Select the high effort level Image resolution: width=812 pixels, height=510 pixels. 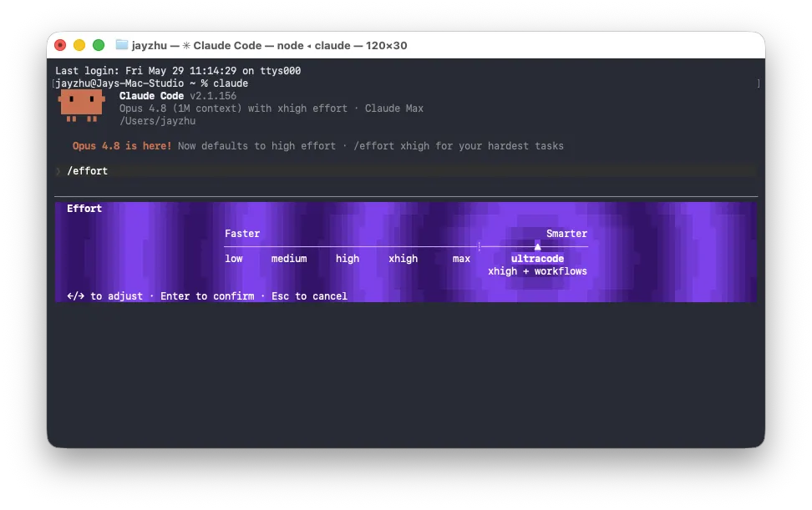(347, 259)
